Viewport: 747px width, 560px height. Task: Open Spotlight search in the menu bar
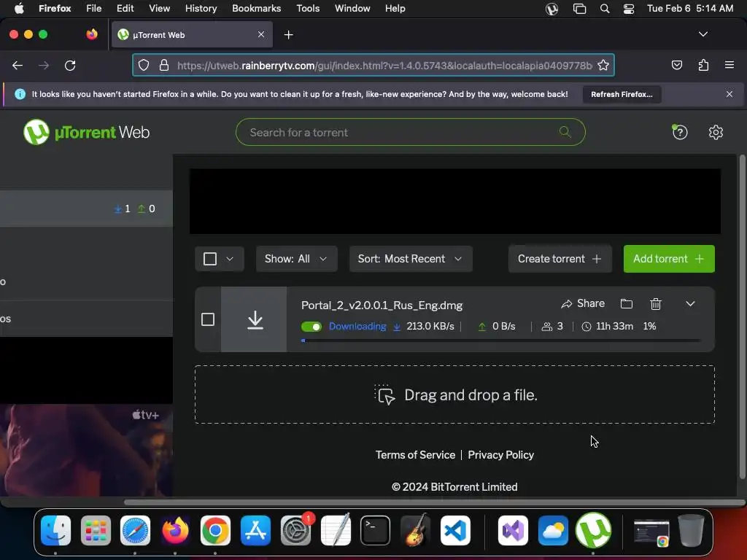pyautogui.click(x=605, y=9)
